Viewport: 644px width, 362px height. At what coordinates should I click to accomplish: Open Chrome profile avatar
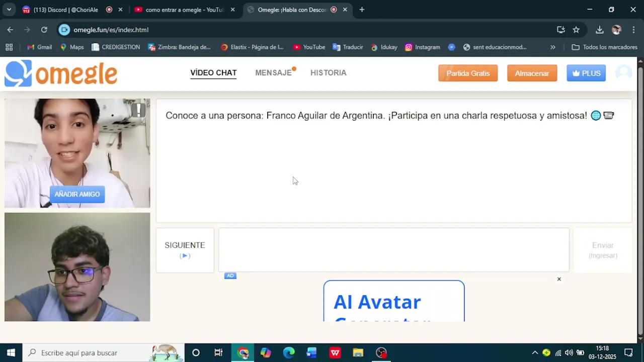617,30
